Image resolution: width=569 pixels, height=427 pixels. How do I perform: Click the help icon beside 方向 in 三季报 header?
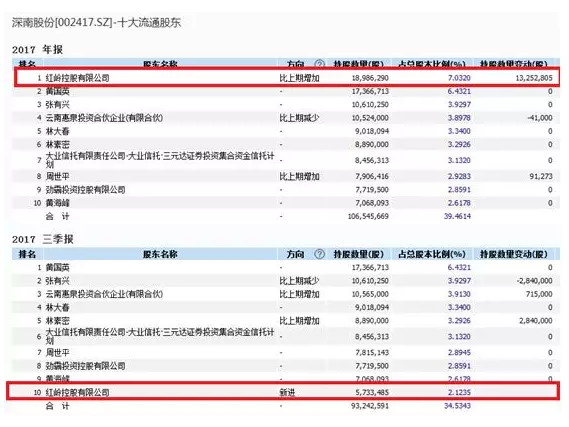coord(319,254)
